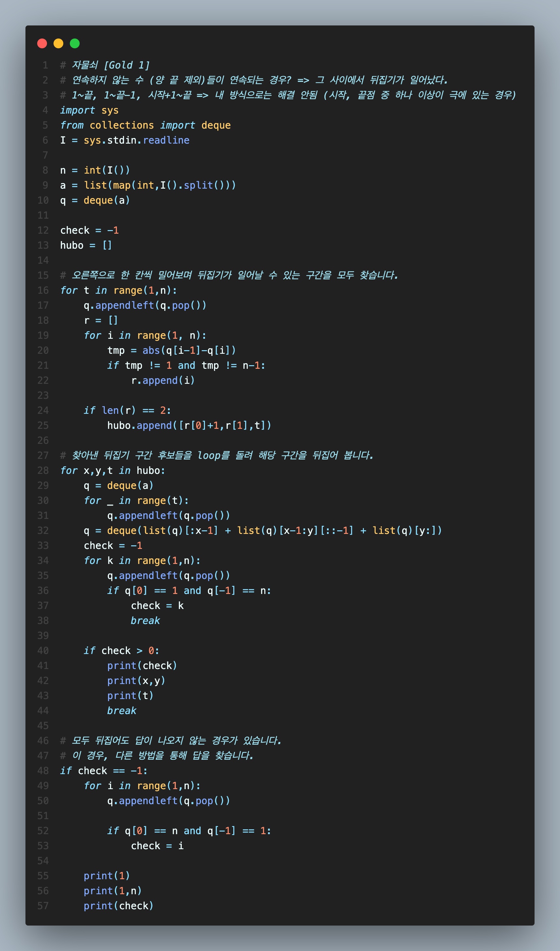
Task: Click the line 'print(check)' on line 41
Action: 142,666
